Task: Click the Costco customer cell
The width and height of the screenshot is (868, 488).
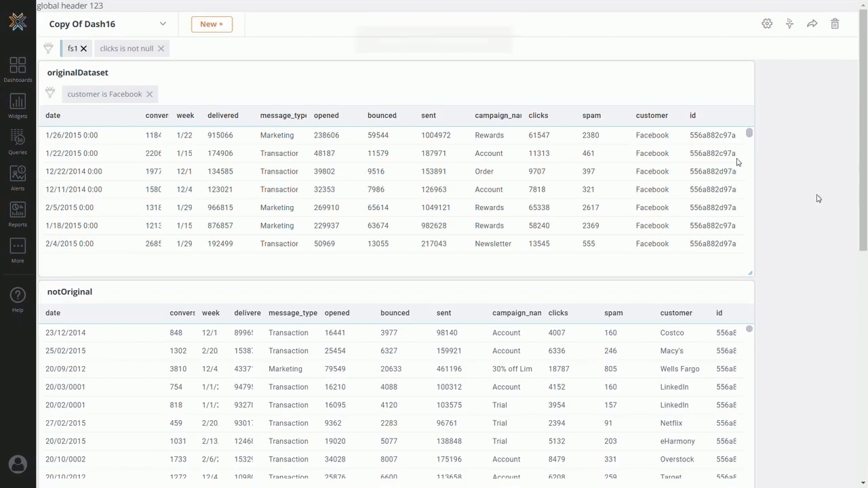Action: click(672, 333)
